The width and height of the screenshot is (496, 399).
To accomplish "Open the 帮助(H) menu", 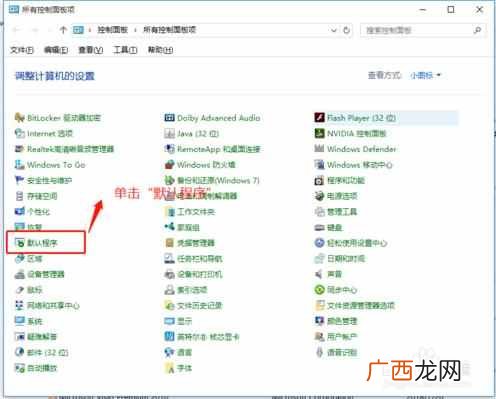I will click(x=160, y=50).
